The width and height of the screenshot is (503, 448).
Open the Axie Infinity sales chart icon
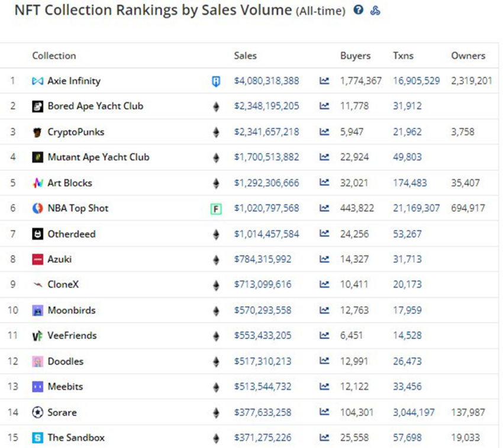[x=324, y=81]
